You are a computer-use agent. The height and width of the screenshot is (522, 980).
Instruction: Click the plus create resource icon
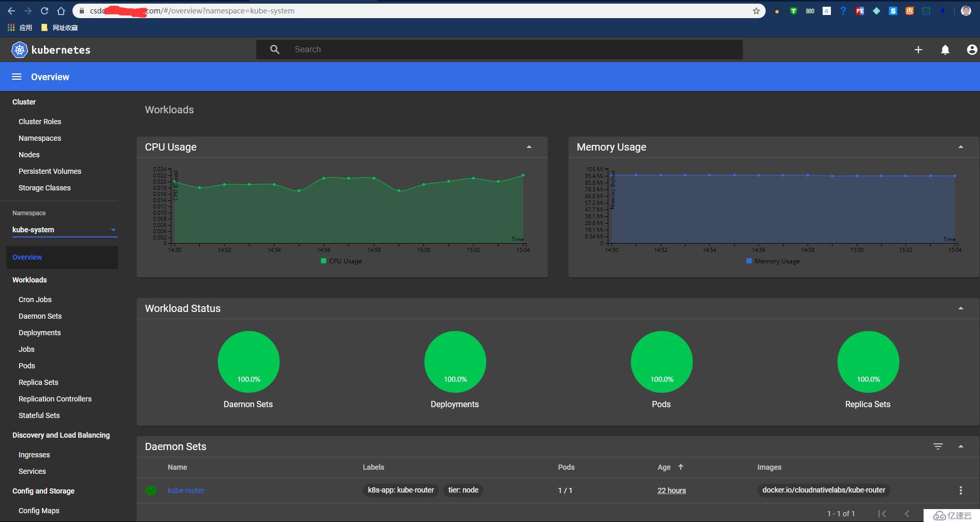point(918,50)
